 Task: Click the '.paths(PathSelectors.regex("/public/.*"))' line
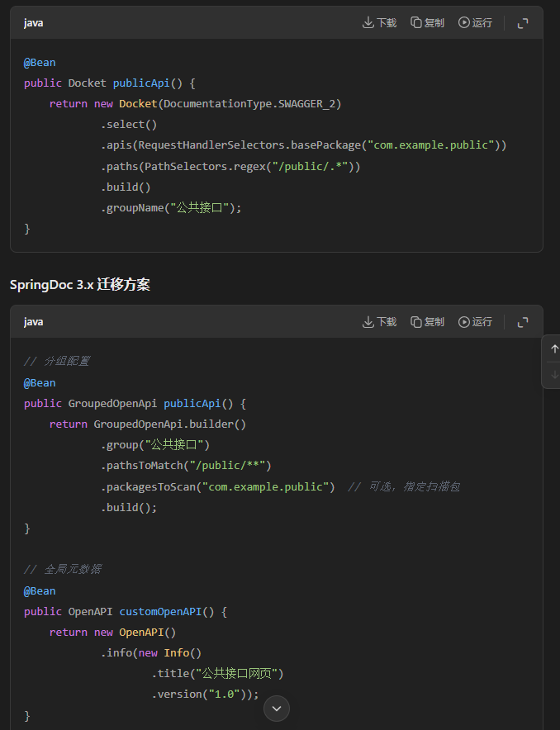click(x=230, y=166)
